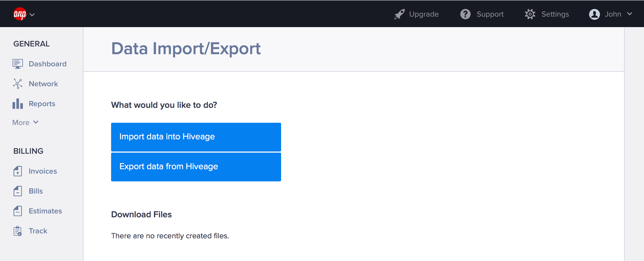
Task: Open the dropdown chevron beside the logo
Action: (x=32, y=15)
